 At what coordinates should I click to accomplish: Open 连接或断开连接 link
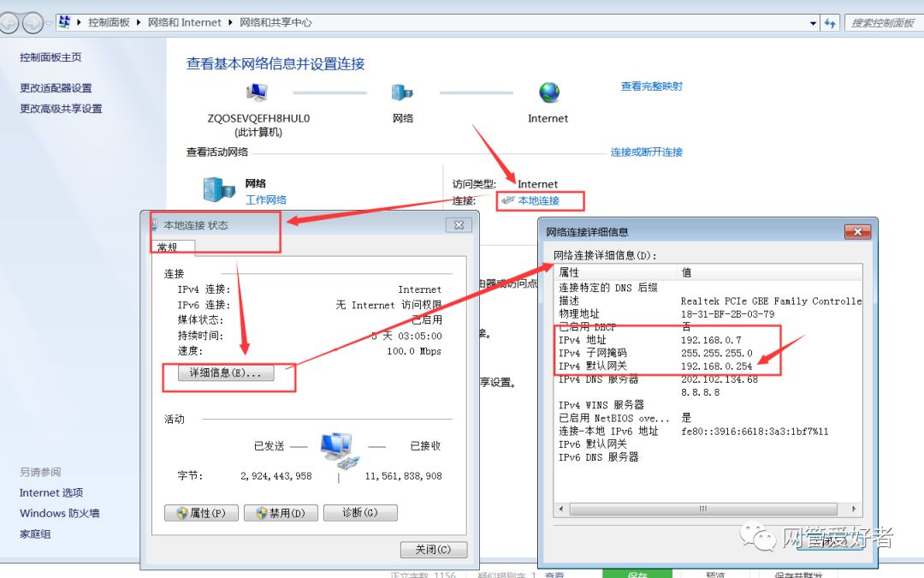pyautogui.click(x=647, y=152)
